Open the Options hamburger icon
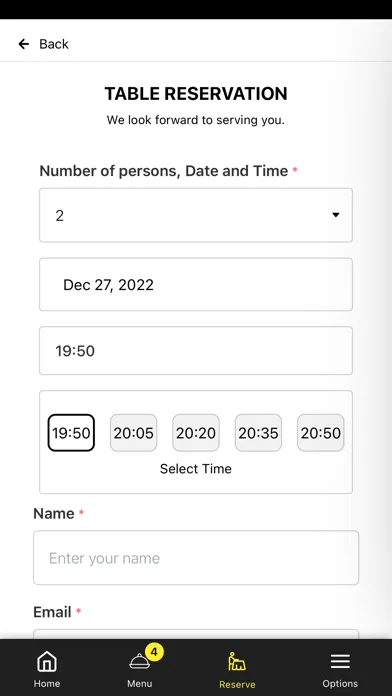 click(340, 661)
